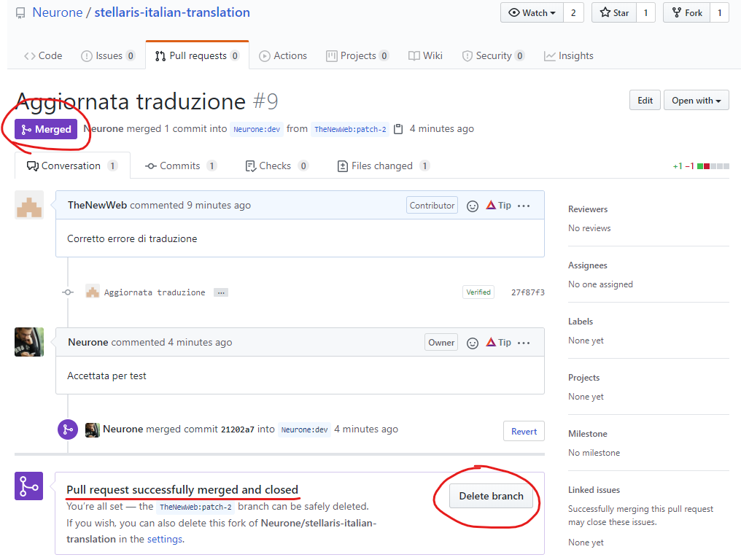The image size is (741, 560).
Task: Tip TheNewWeb via Brave Tip icon
Action: 499,205
